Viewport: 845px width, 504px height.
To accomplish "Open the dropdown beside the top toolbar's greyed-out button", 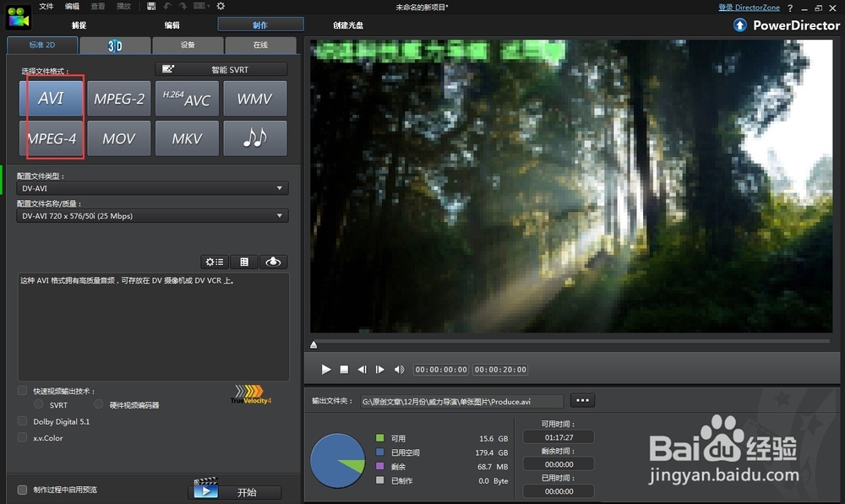I will click(209, 6).
